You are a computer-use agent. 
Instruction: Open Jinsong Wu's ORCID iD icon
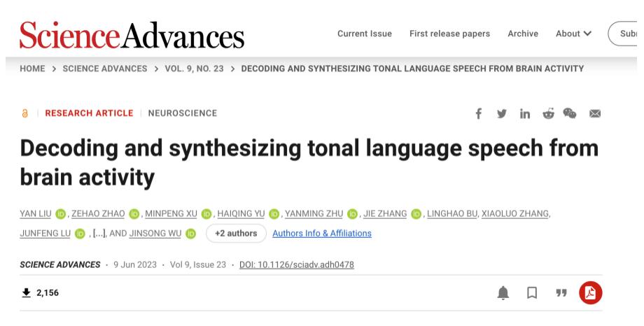(x=190, y=234)
